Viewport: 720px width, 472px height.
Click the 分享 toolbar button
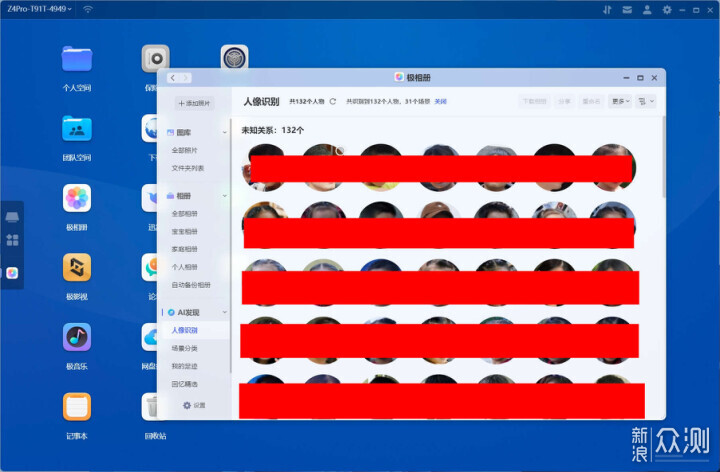coord(564,101)
